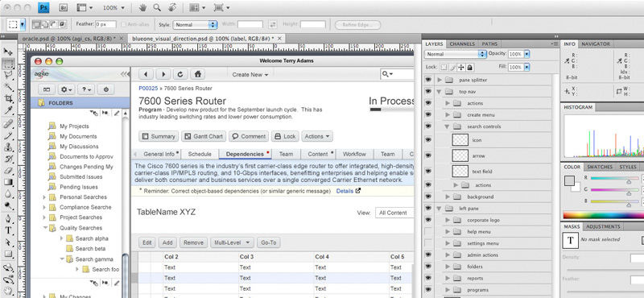Select the Crop tool in toolbox
This screenshot has width=644, height=298.
tap(8, 98)
